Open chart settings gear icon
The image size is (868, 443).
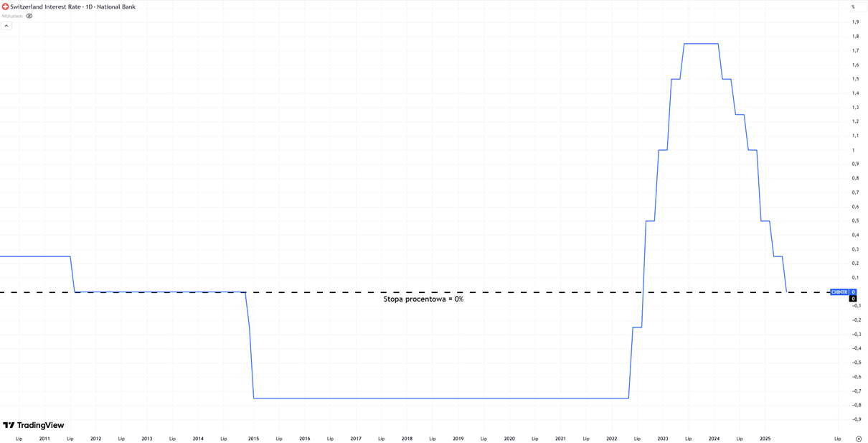858,439
